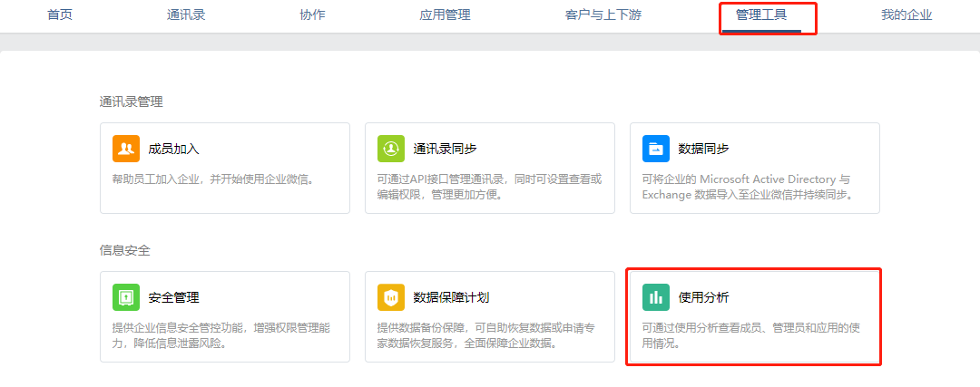The image size is (980, 387).
Task: Switch to the 通讯录 tab
Action: (186, 15)
